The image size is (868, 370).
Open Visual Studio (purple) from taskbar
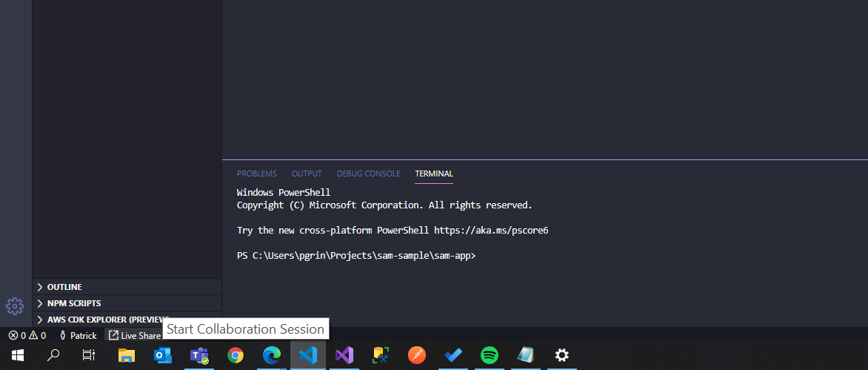[x=344, y=355]
